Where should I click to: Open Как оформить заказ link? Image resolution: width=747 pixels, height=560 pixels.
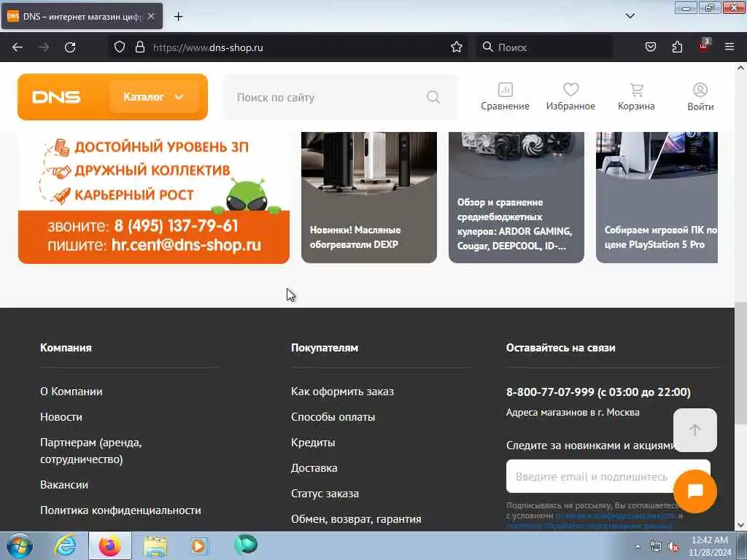pos(343,392)
